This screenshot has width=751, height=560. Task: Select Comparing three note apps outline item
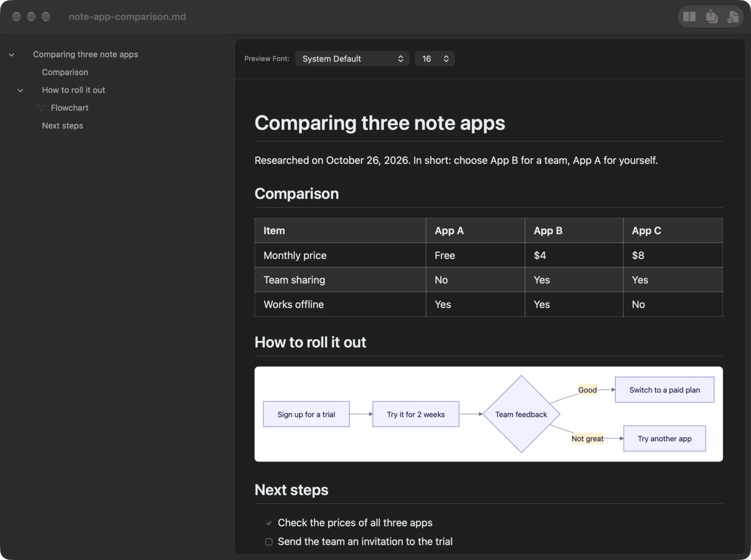point(85,54)
